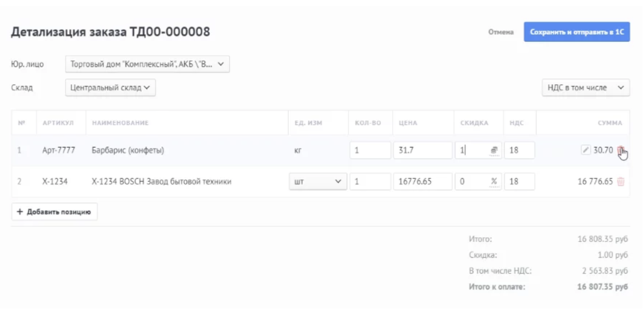Viewport: 644px width, 314px height.
Task: Delete the Барбарис (конфеты) row
Action: click(620, 150)
